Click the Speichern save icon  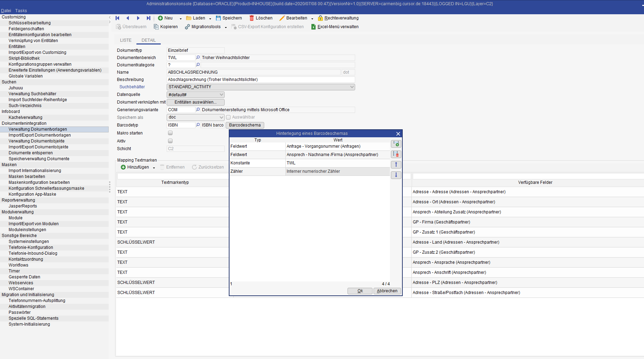218,18
